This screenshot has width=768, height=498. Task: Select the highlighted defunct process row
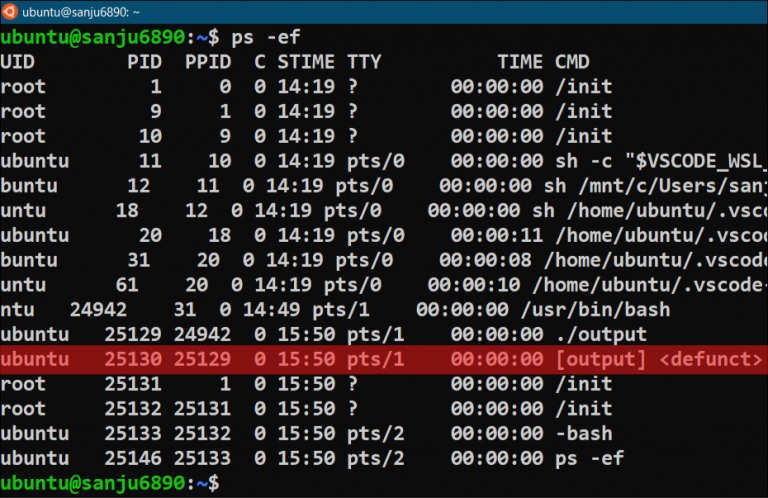(x=384, y=358)
